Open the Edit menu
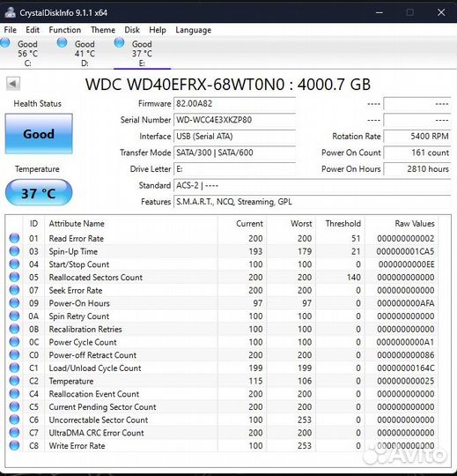Image resolution: width=457 pixels, height=476 pixels. tap(33, 30)
